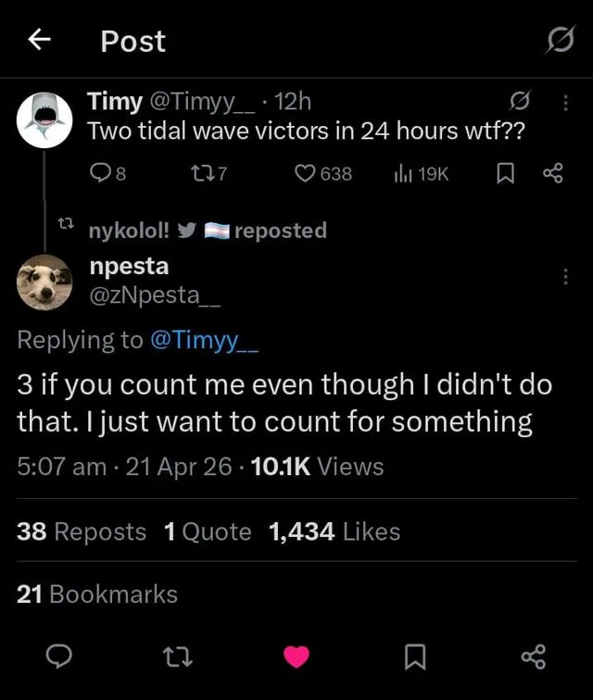
Task: Open more options on npesta's reply
Action: pyautogui.click(x=566, y=277)
